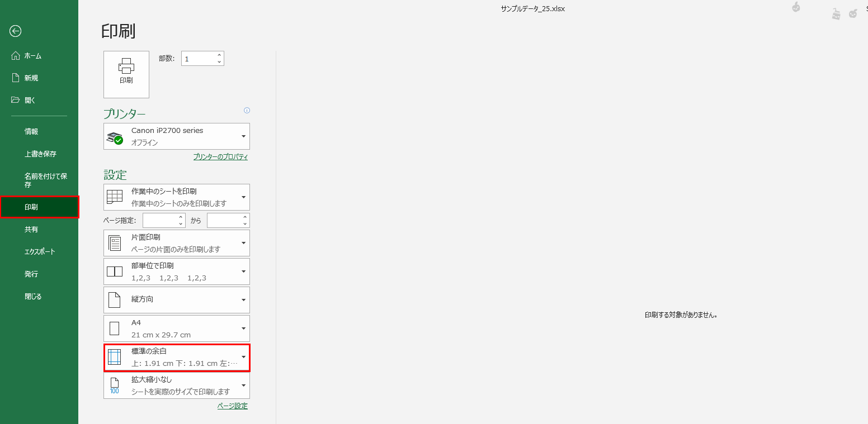Viewport: 868px width, 424px height.
Task: Click the ending page number input field
Action: [224, 221]
